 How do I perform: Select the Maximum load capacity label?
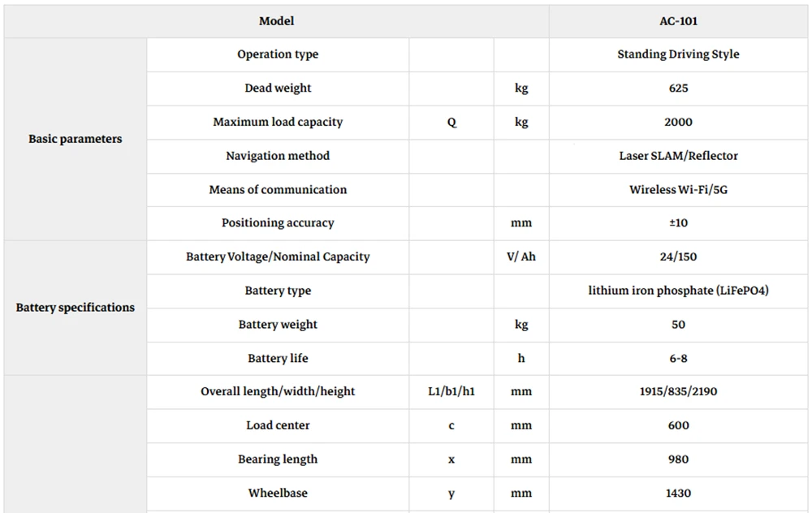click(278, 123)
